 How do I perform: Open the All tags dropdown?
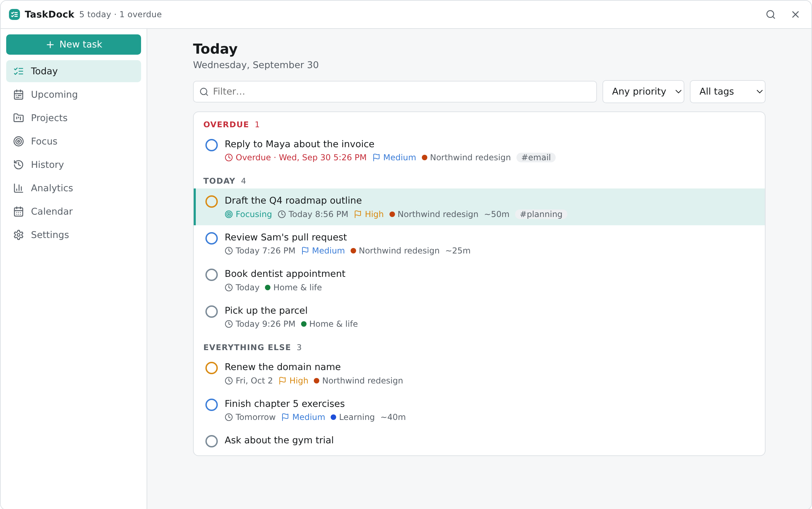point(727,91)
